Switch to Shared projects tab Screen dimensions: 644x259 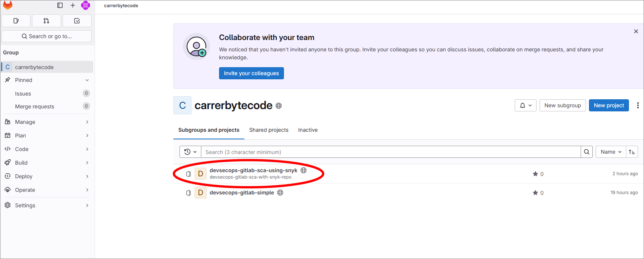(269, 130)
